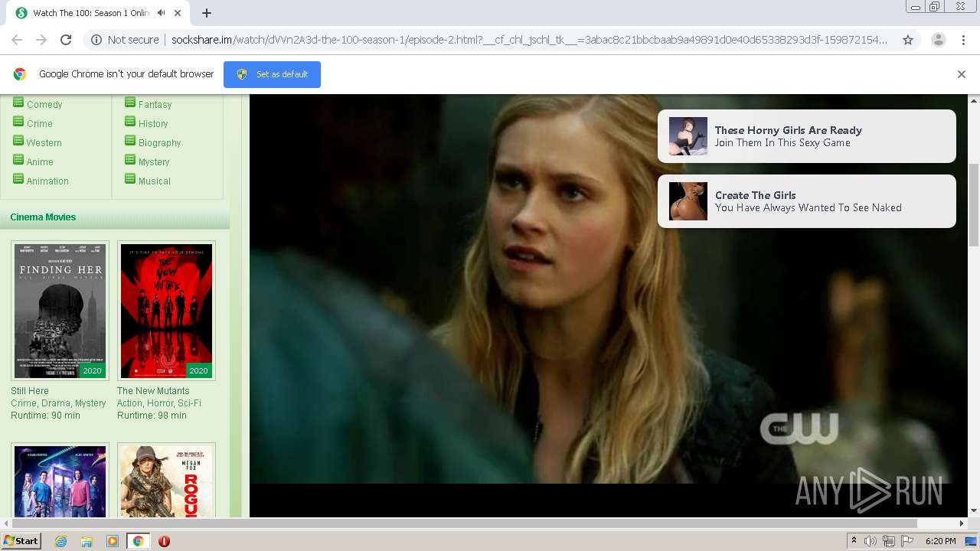Click the green icon beside Crime
980x551 pixels.
18,121
